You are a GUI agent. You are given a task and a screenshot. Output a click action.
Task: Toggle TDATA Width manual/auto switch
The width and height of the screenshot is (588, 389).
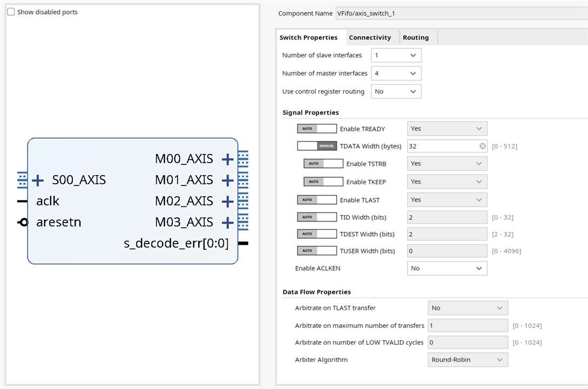(317, 146)
